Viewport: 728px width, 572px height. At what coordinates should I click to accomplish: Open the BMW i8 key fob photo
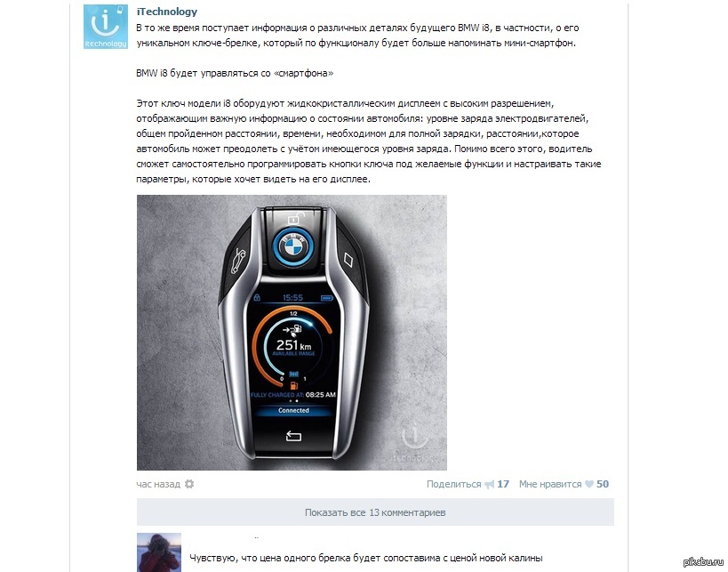292,332
